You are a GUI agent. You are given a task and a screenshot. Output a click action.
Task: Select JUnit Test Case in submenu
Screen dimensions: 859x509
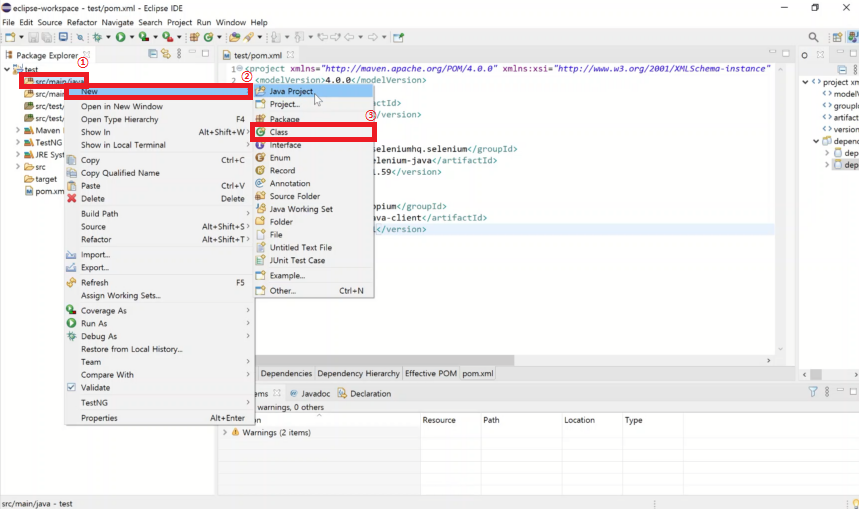[x=314, y=260]
